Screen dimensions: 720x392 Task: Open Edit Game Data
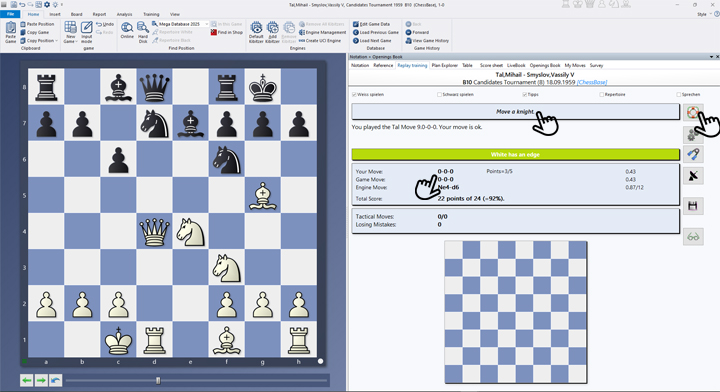coord(371,24)
